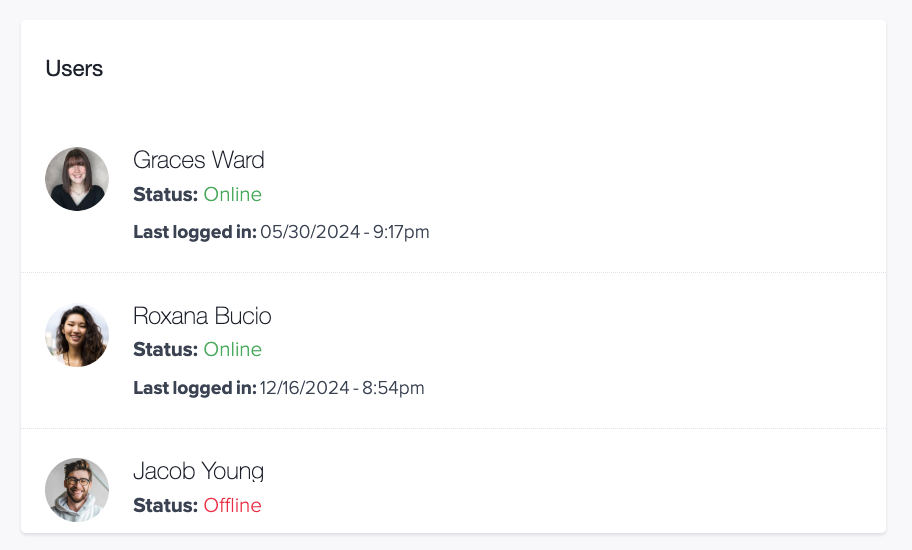Image resolution: width=912 pixels, height=550 pixels.
Task: Click the Status label under Roxana Bucio
Action: [166, 349]
